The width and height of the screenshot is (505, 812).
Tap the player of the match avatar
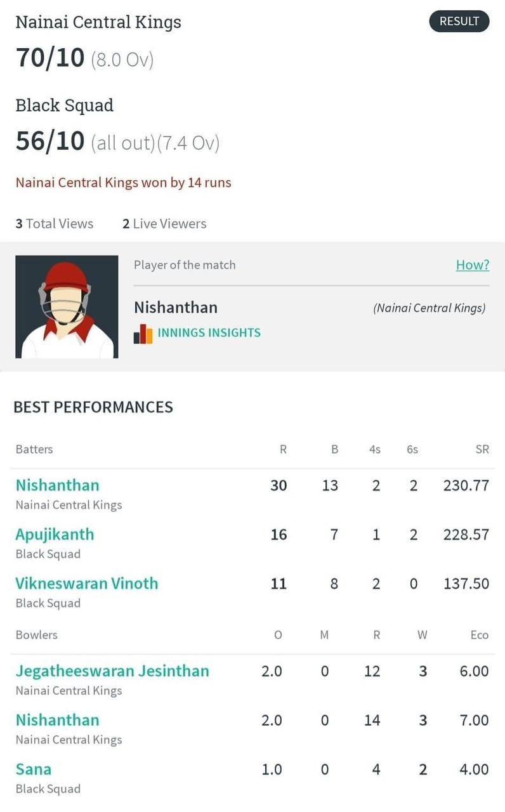pos(67,307)
